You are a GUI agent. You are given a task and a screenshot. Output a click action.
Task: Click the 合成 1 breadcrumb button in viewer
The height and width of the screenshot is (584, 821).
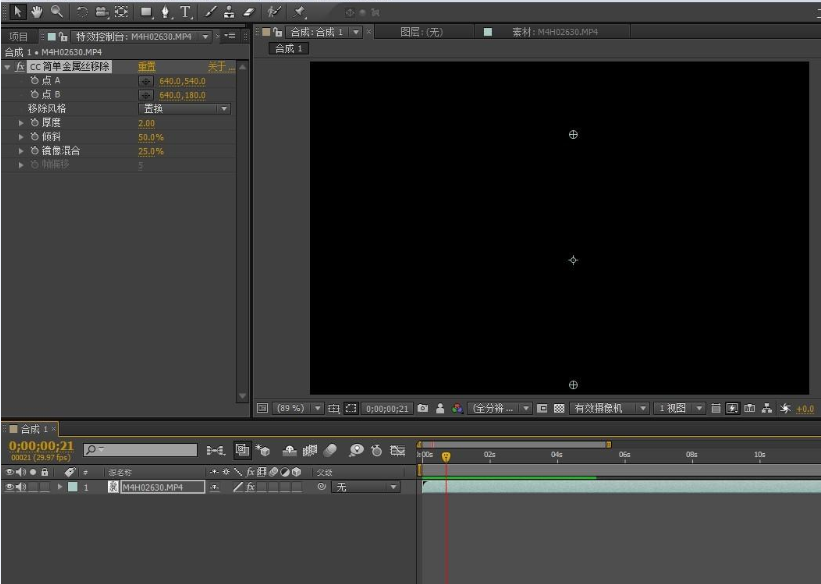[289, 49]
